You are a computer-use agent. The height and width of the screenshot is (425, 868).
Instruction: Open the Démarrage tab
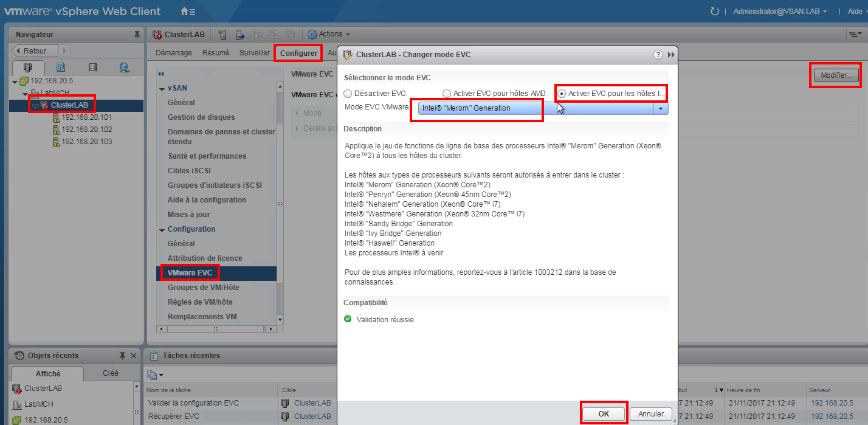[174, 53]
